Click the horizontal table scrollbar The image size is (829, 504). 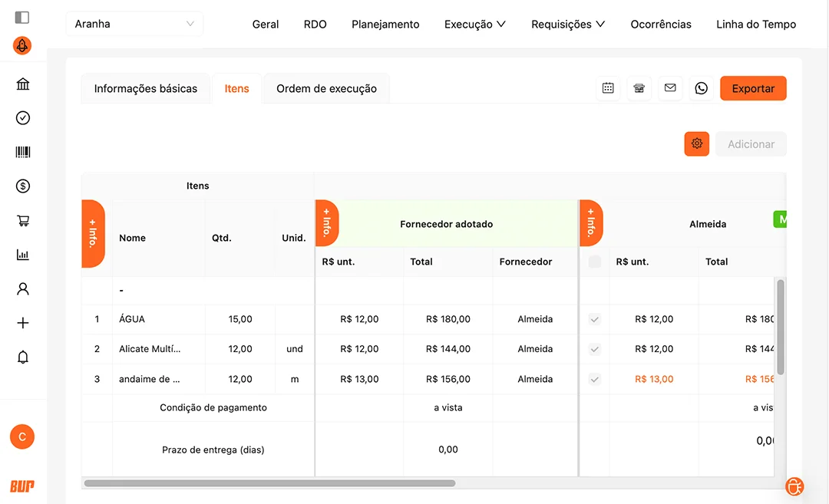(269, 483)
